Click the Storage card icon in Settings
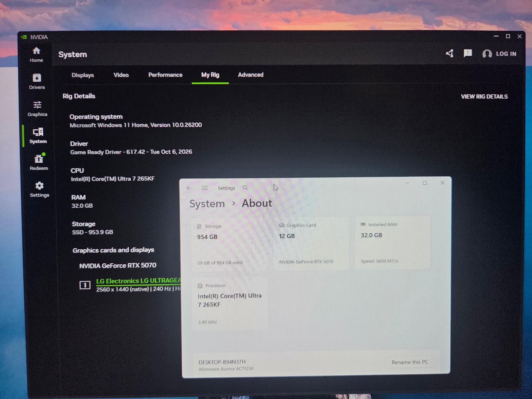 199,227
